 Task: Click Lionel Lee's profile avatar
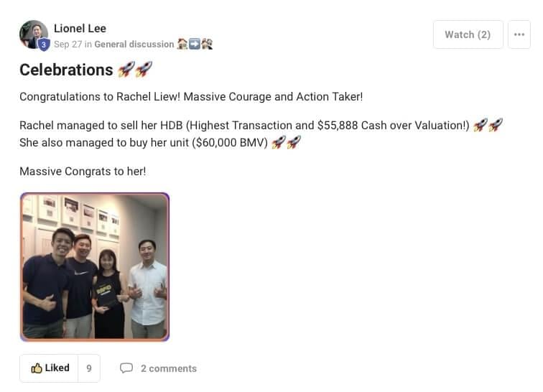pos(34,34)
